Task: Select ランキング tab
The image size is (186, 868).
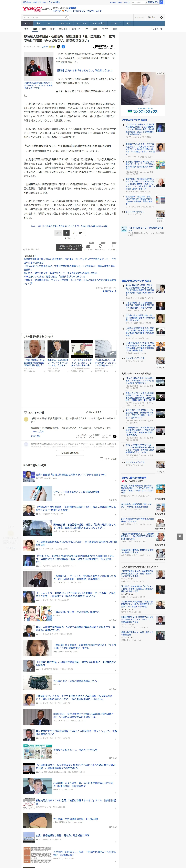Action: click(115, 23)
